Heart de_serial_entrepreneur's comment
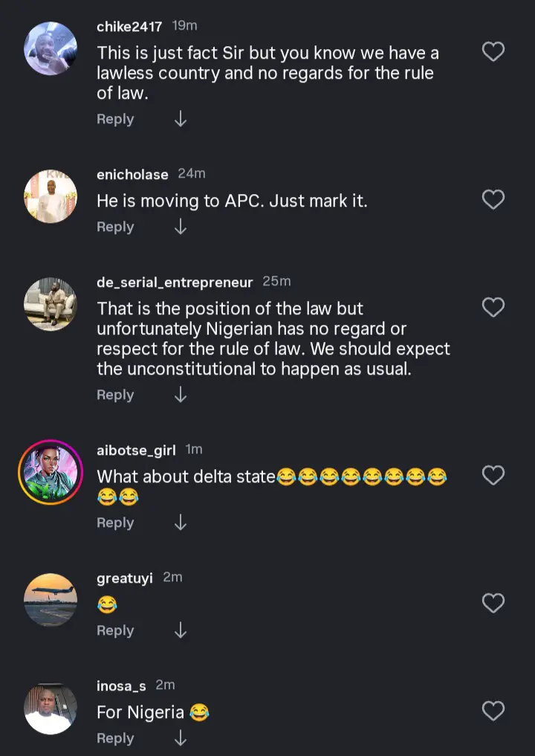 pyautogui.click(x=493, y=308)
